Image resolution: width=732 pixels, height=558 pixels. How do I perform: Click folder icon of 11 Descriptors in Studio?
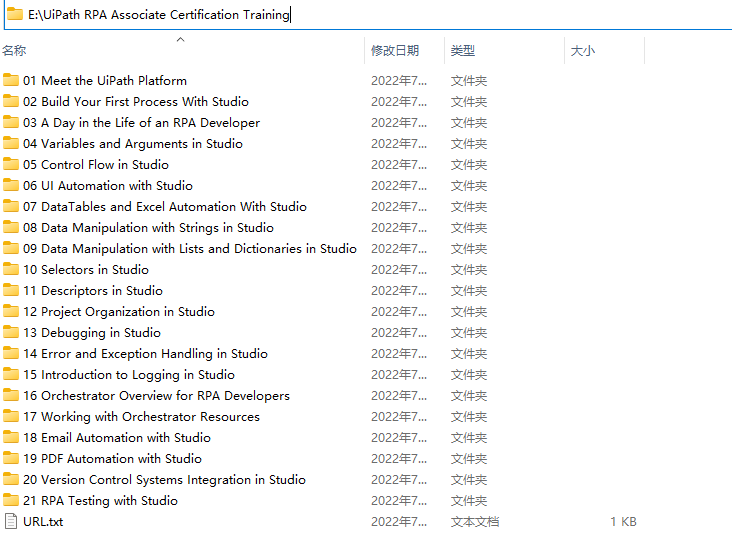click(11, 290)
